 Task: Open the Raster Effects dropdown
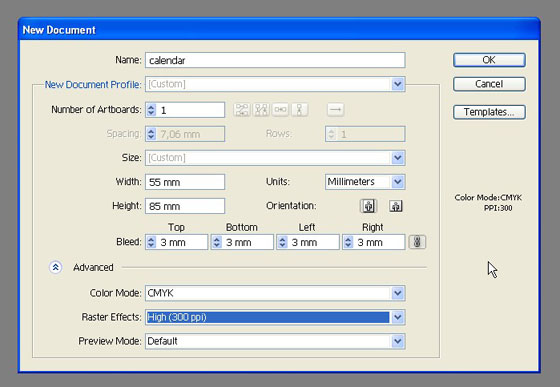pos(398,317)
